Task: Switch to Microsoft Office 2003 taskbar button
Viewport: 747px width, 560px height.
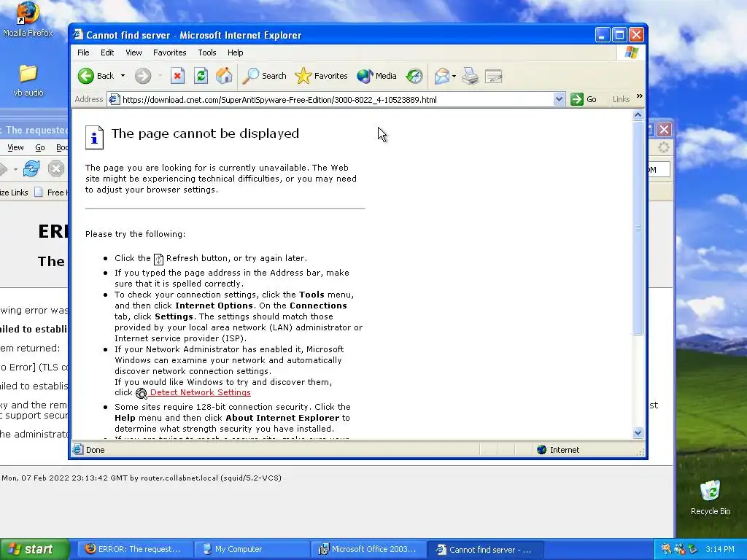Action: (368, 549)
